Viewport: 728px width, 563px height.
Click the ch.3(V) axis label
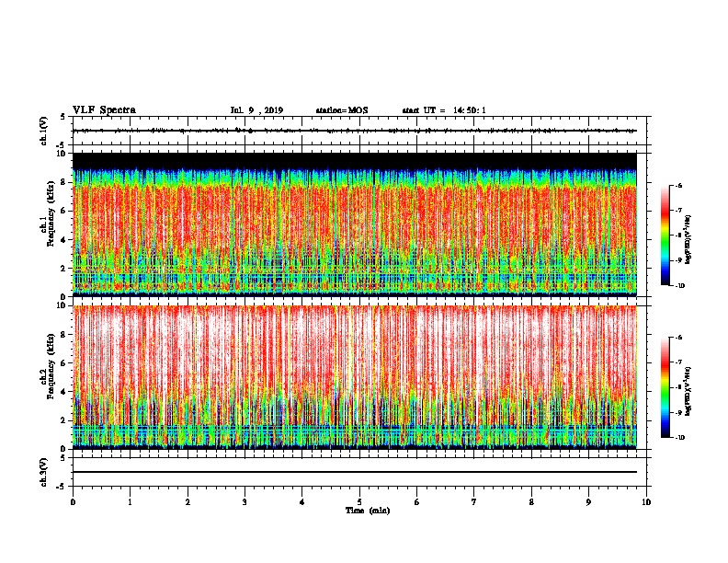click(x=44, y=472)
